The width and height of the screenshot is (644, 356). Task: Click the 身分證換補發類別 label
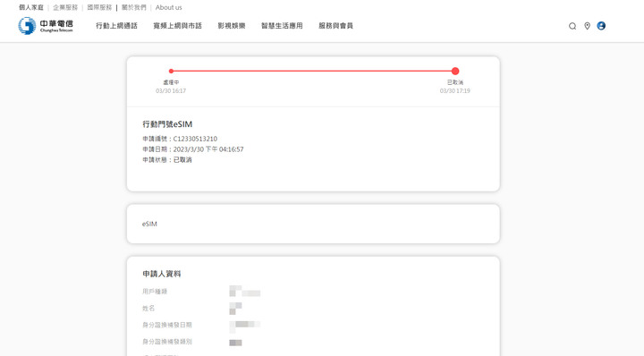click(x=167, y=342)
